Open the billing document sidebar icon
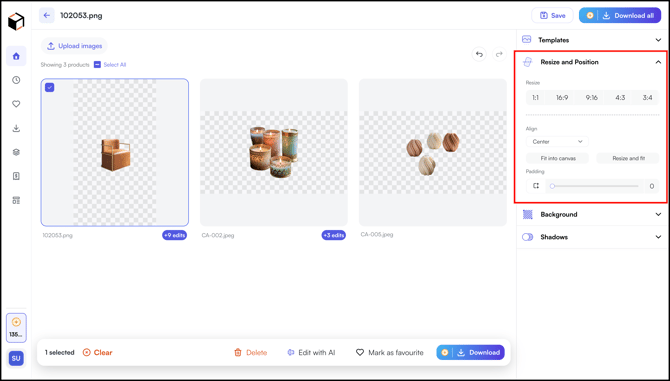This screenshot has height=381, width=670. [16, 176]
